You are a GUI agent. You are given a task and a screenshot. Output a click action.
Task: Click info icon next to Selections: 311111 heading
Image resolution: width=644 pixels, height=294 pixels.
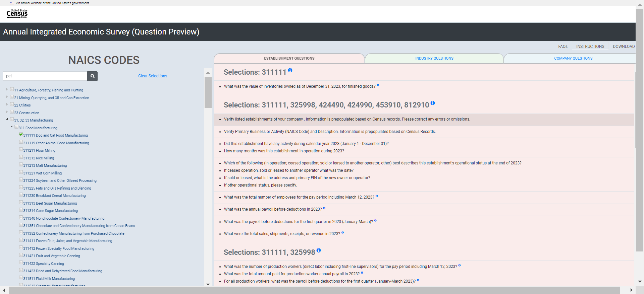(290, 70)
